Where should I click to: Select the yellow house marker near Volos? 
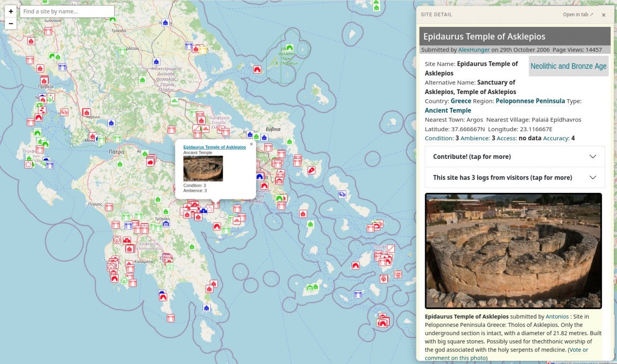[203, 49]
